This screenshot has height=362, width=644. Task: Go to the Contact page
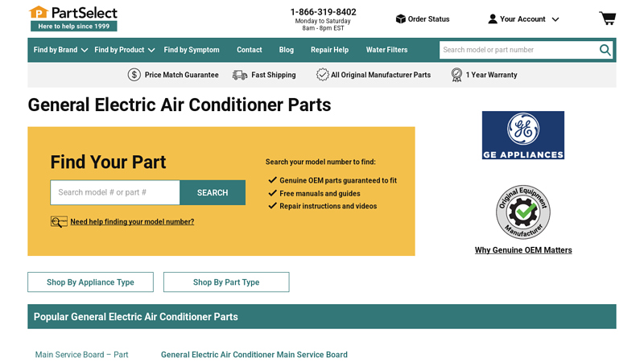tap(250, 50)
